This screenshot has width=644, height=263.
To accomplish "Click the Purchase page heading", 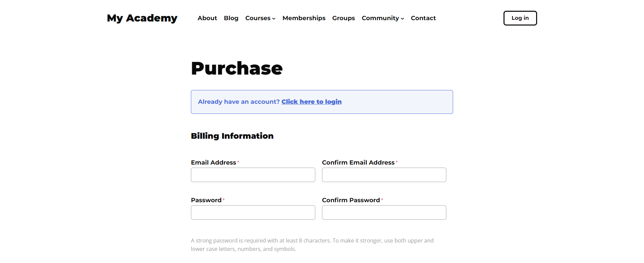I will (x=237, y=68).
